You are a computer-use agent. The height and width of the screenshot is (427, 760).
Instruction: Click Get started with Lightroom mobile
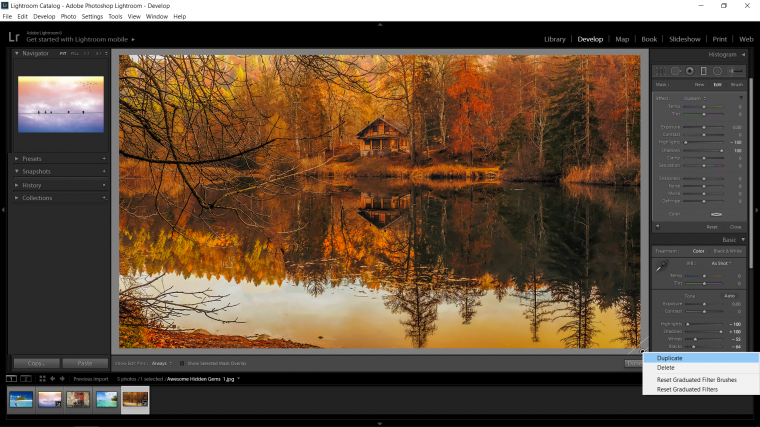tap(77, 40)
